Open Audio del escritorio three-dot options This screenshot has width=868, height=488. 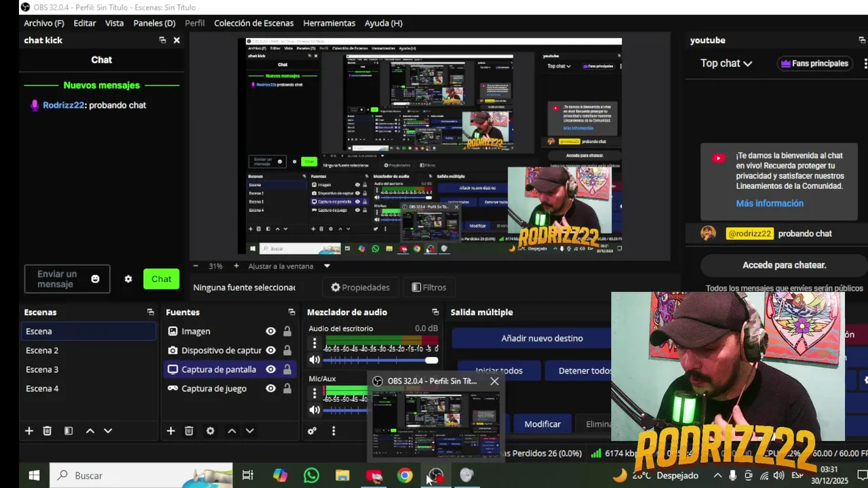(314, 344)
